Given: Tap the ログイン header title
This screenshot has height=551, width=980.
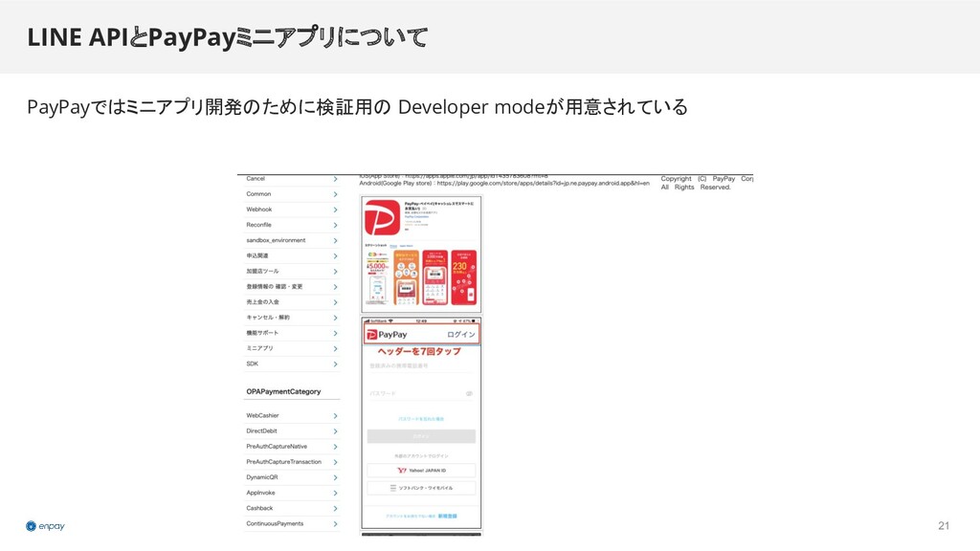Looking at the screenshot, I should [x=461, y=335].
